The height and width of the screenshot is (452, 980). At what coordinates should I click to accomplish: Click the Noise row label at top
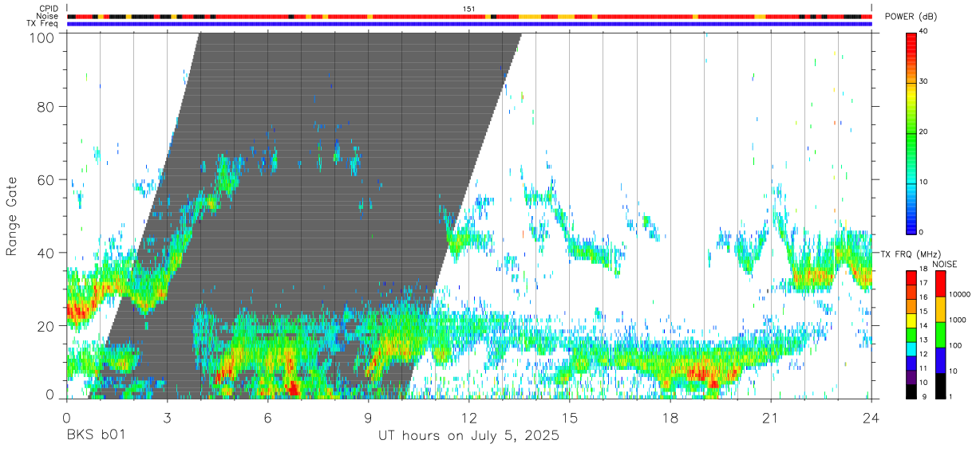tap(48, 16)
